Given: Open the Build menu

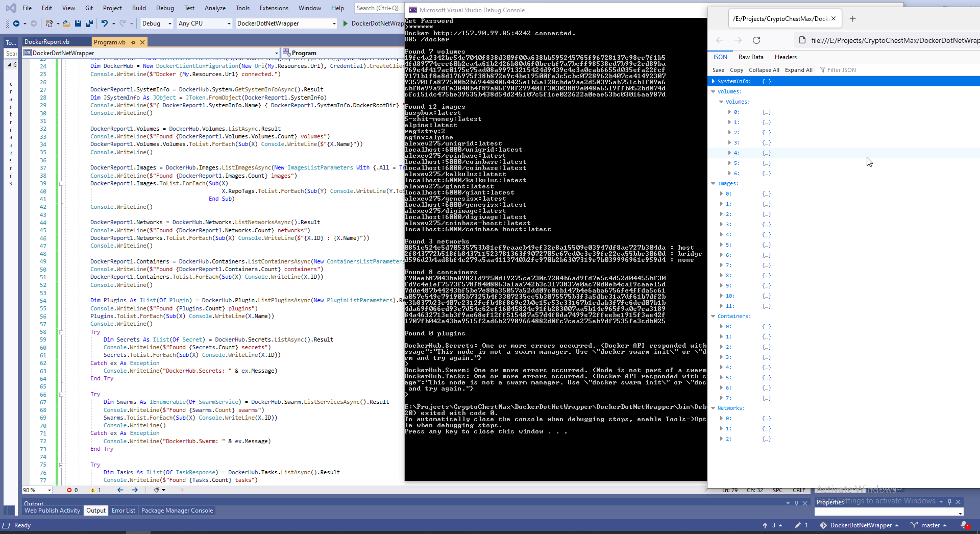Looking at the screenshot, I should (x=139, y=8).
